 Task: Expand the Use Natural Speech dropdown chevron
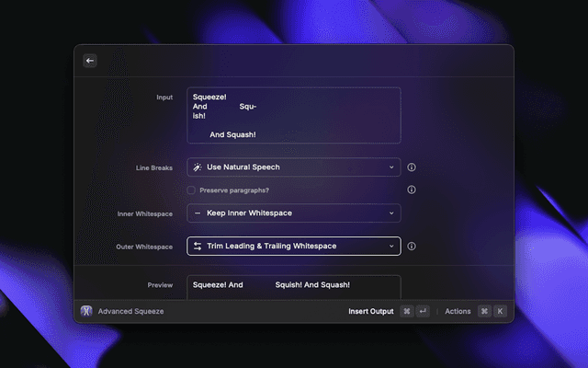tap(391, 167)
